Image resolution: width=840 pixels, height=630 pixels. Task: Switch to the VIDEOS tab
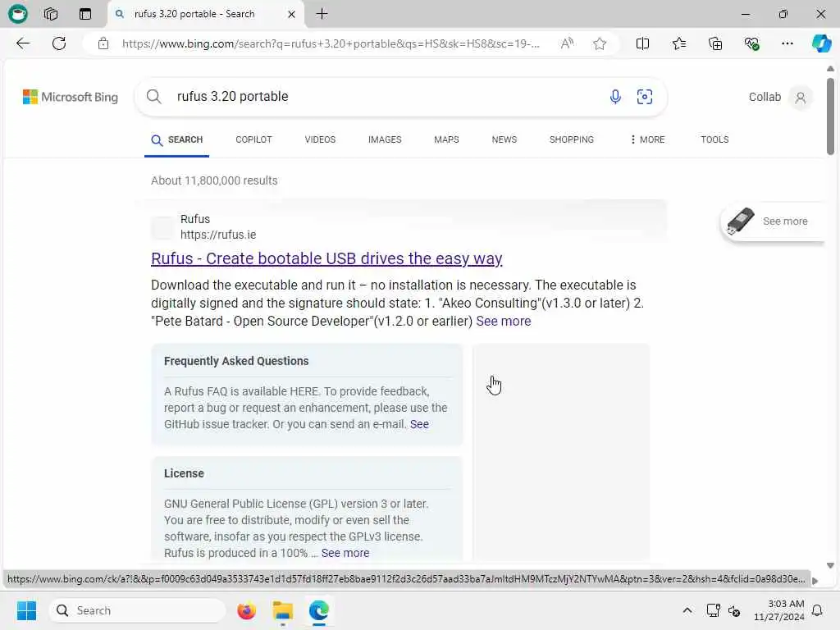click(x=320, y=139)
